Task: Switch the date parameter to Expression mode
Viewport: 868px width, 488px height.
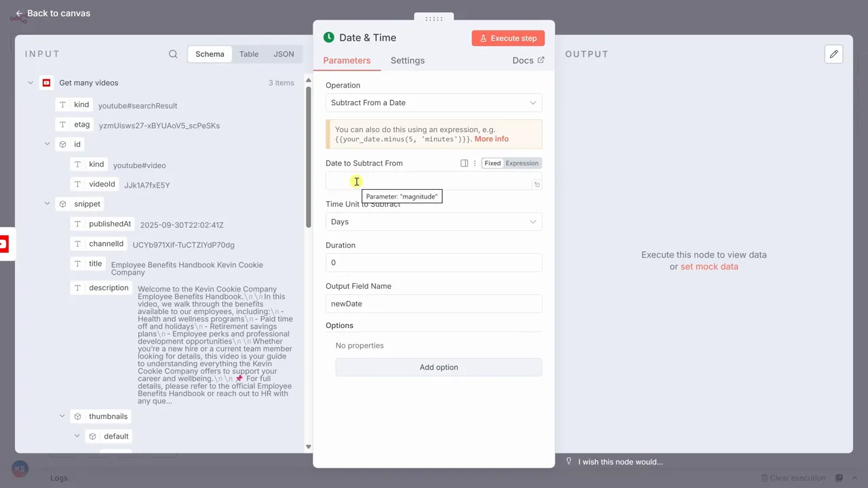Action: coord(522,163)
